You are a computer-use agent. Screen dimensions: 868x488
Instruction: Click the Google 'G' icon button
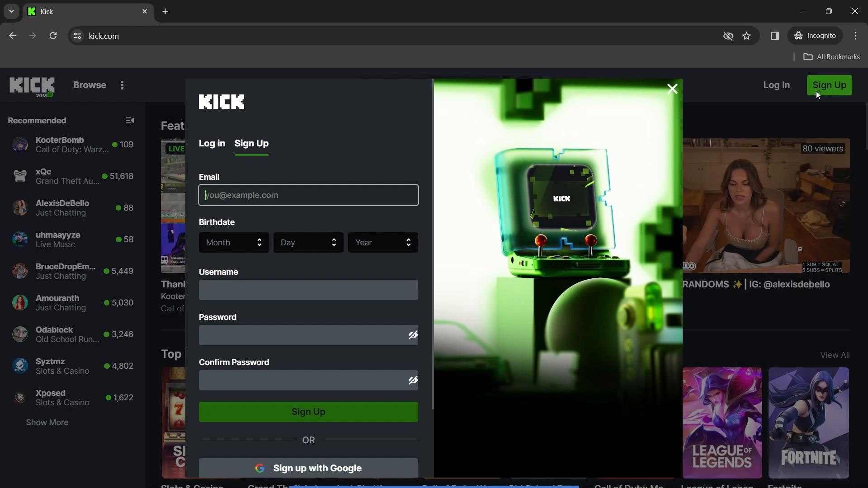coord(260,468)
